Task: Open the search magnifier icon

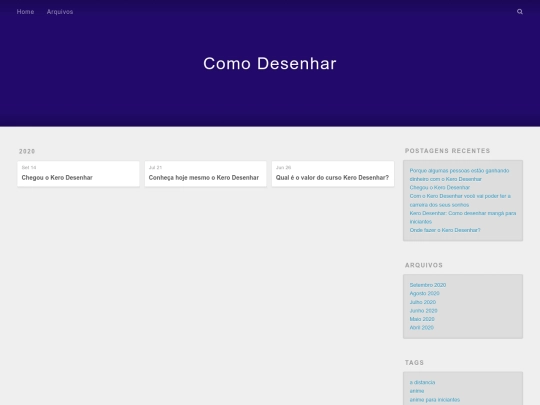Action: click(520, 12)
